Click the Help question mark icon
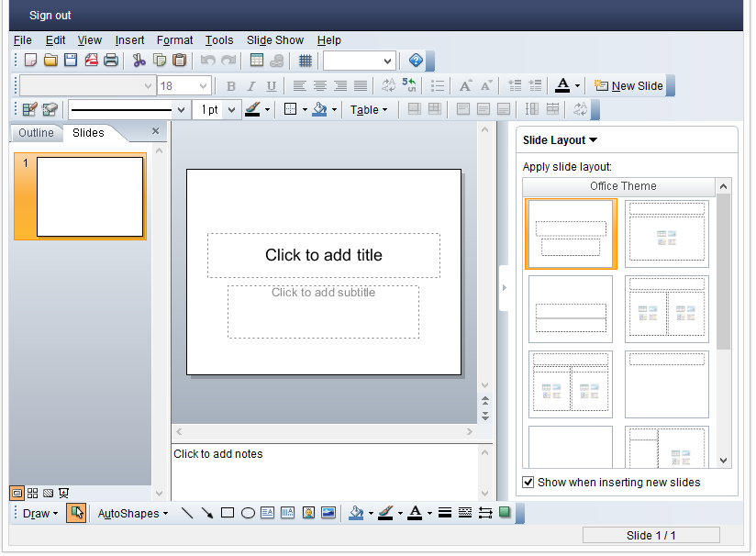Image resolution: width=756 pixels, height=556 pixels. [416, 61]
